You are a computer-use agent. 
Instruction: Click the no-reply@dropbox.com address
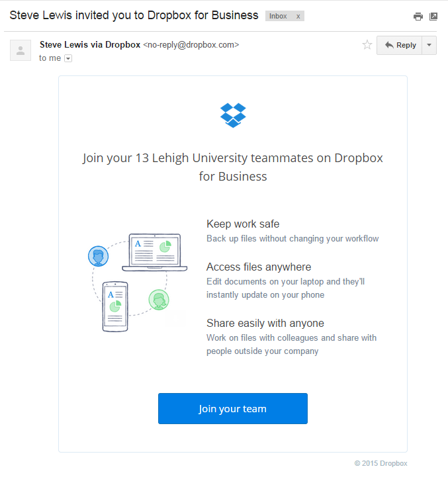click(191, 45)
